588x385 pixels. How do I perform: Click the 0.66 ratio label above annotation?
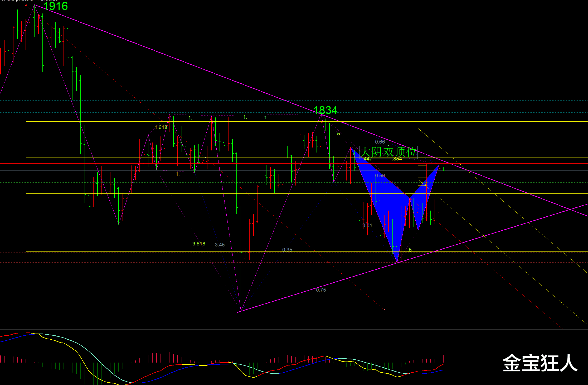click(x=380, y=142)
